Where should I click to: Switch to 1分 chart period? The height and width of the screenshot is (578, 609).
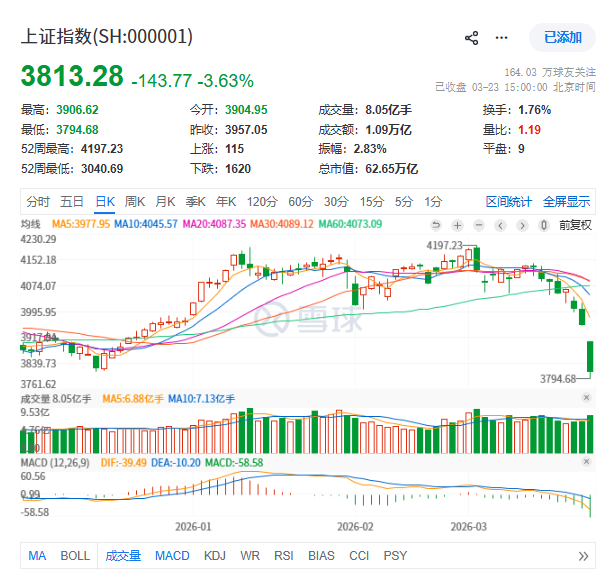coord(433,202)
